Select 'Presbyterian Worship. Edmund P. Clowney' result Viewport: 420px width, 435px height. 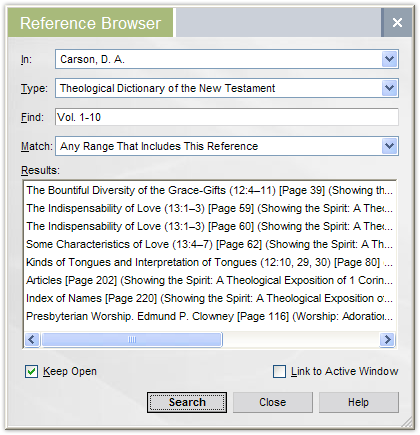(x=209, y=316)
